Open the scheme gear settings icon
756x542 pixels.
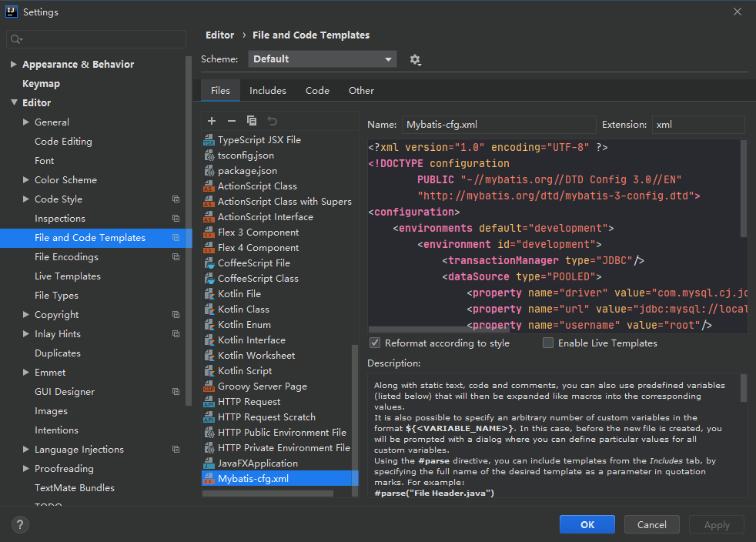click(x=415, y=59)
